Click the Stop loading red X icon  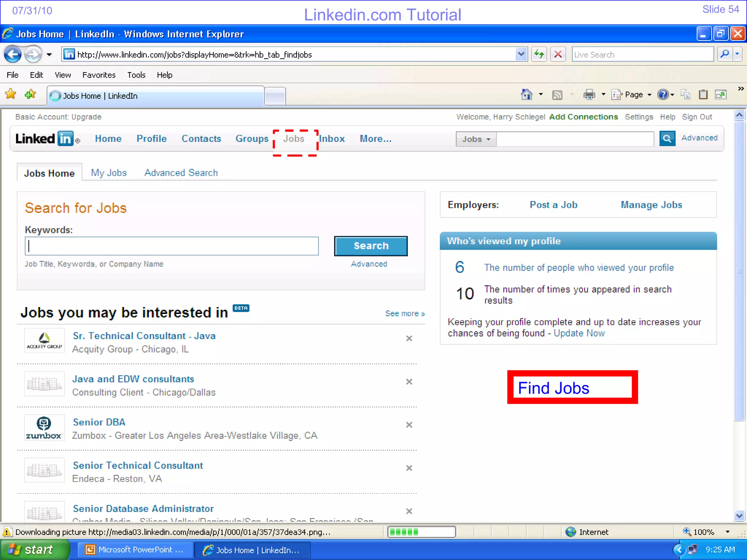(558, 55)
